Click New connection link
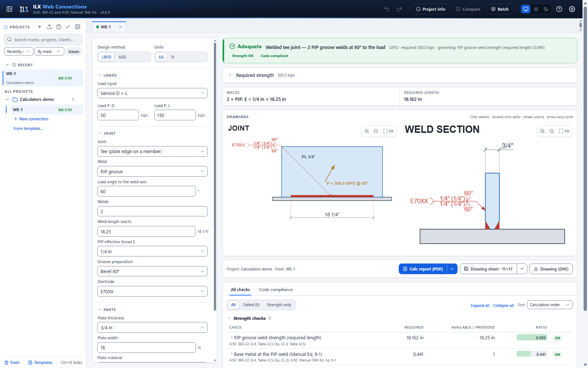This screenshot has height=368, width=588. pos(31,119)
